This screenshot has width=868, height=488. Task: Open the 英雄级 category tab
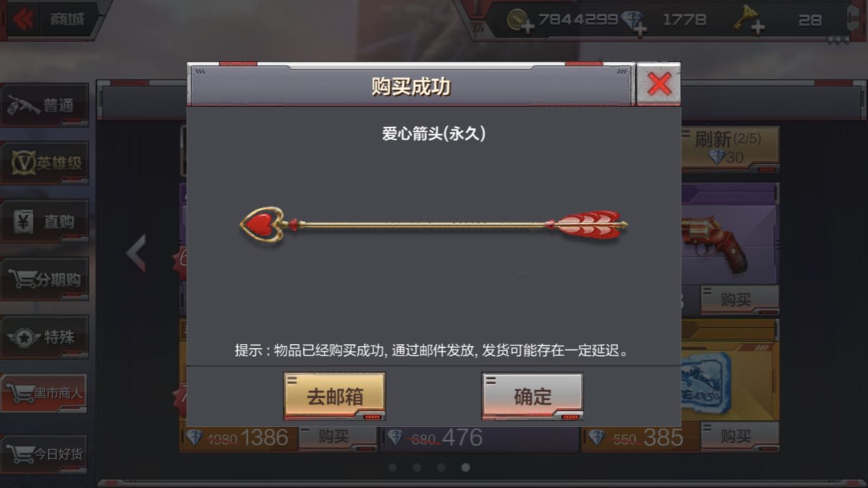(45, 163)
